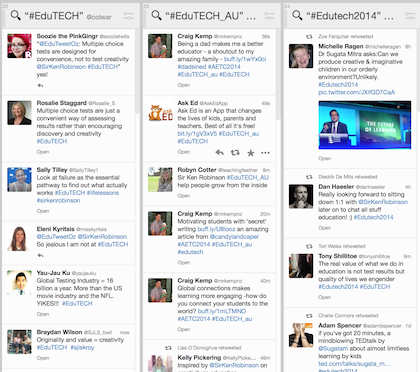The height and width of the screenshot is (372, 420).
Task: Click #sjlskroy hashtag in Braydan Wilson's tweet
Action: click(x=82, y=347)
